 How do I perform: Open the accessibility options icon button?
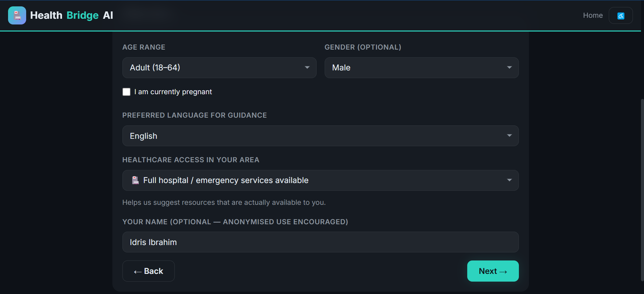[621, 15]
